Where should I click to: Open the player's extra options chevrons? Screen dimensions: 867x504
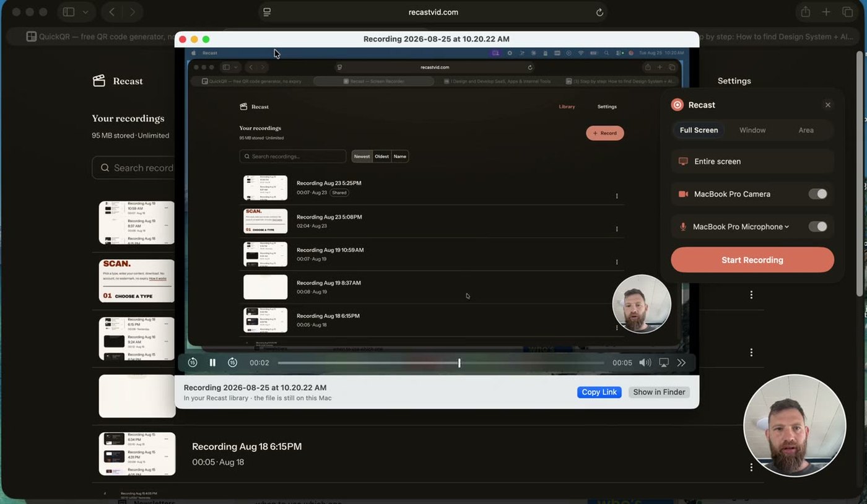coord(682,362)
